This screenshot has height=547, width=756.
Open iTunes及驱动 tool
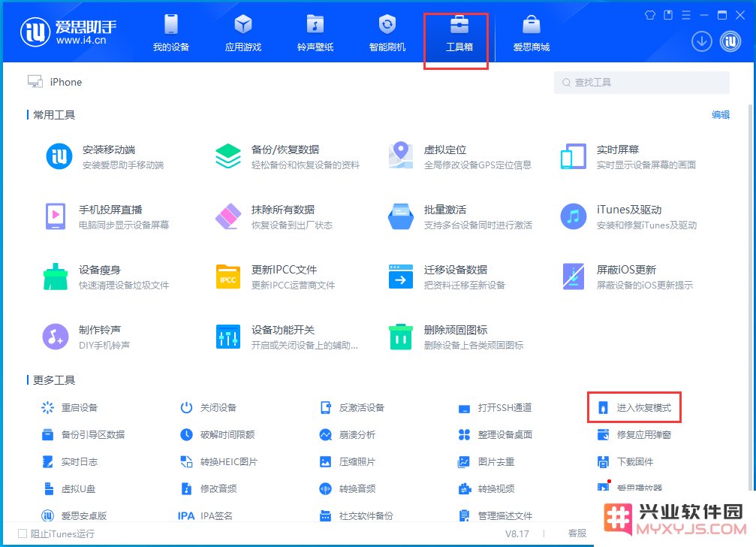(628, 217)
